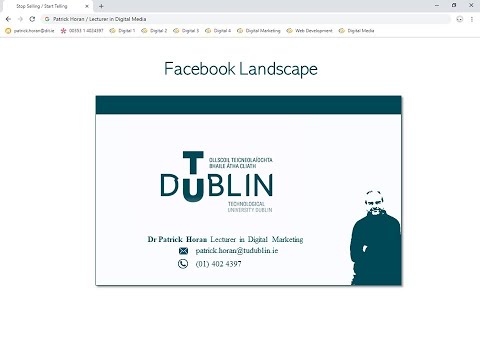This screenshot has height=360, width=480.
Task: Open the Digital 2 bookmark
Action: 154,31
